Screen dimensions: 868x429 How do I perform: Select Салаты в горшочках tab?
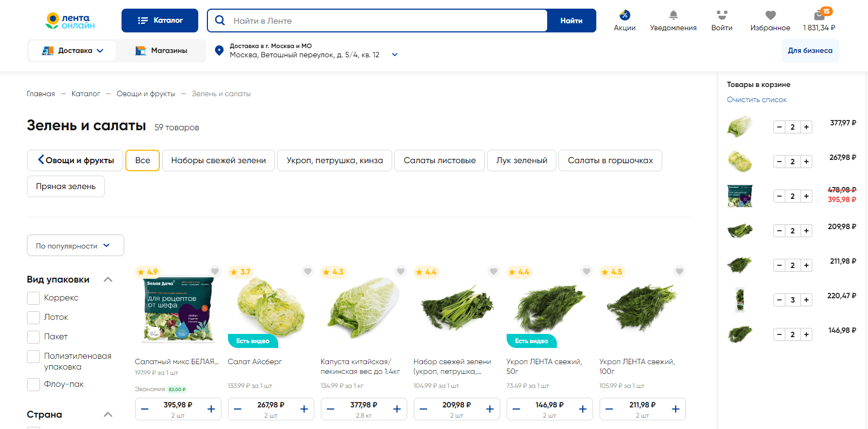click(610, 160)
